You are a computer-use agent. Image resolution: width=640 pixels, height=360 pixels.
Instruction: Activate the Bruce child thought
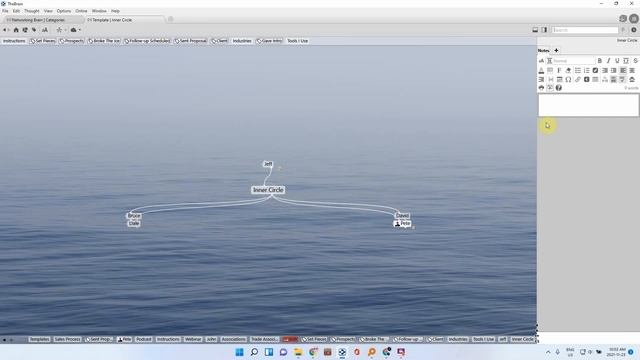tap(134, 216)
